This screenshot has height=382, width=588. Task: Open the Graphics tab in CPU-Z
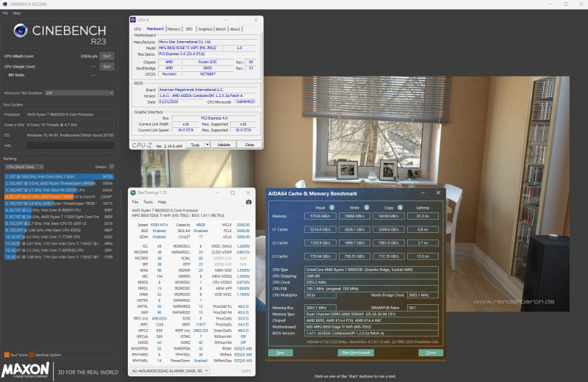tap(205, 29)
